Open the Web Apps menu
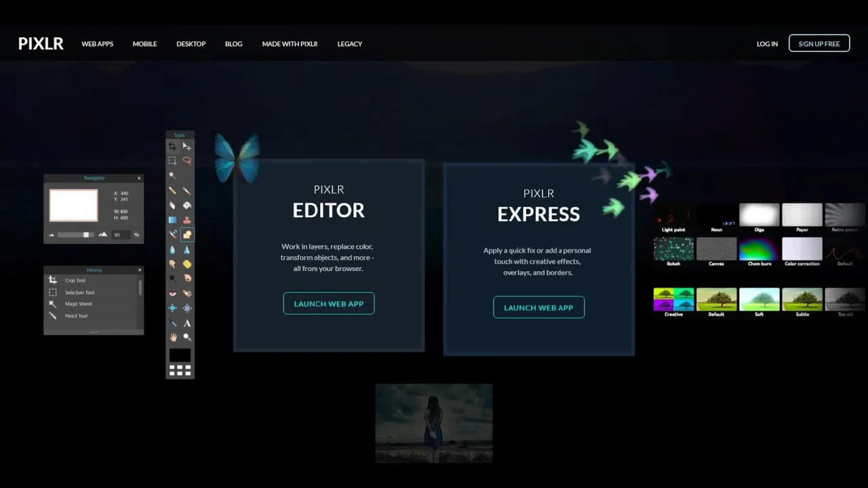Viewport: 868px width, 488px height. (x=98, y=44)
